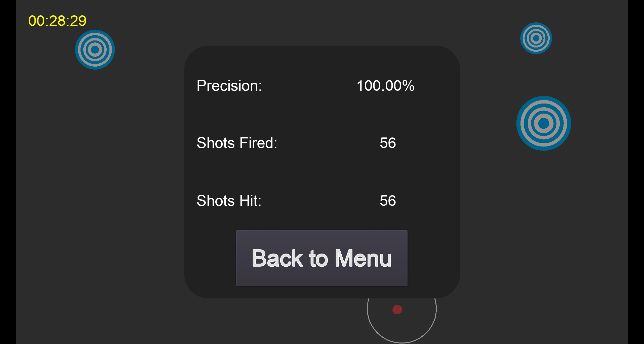Screen dimensions: 644x344
Task: Tap the red joystick dot
Action: coord(397,310)
